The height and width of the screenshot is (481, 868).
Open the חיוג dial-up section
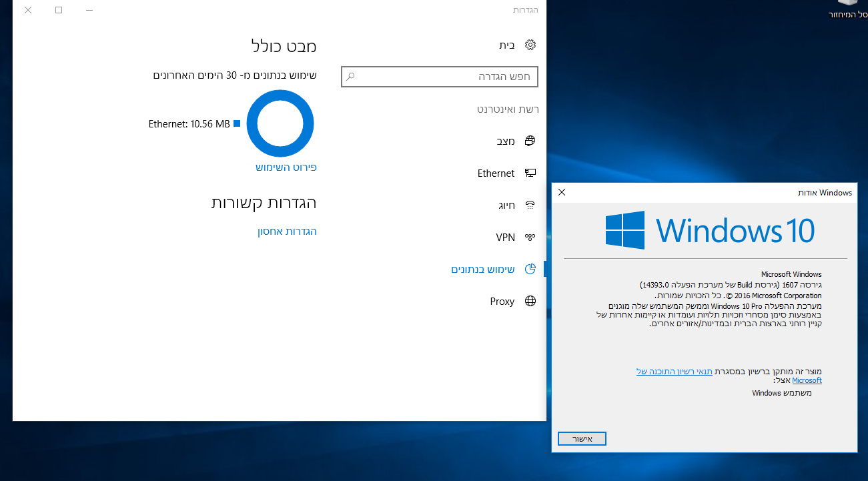click(x=507, y=205)
